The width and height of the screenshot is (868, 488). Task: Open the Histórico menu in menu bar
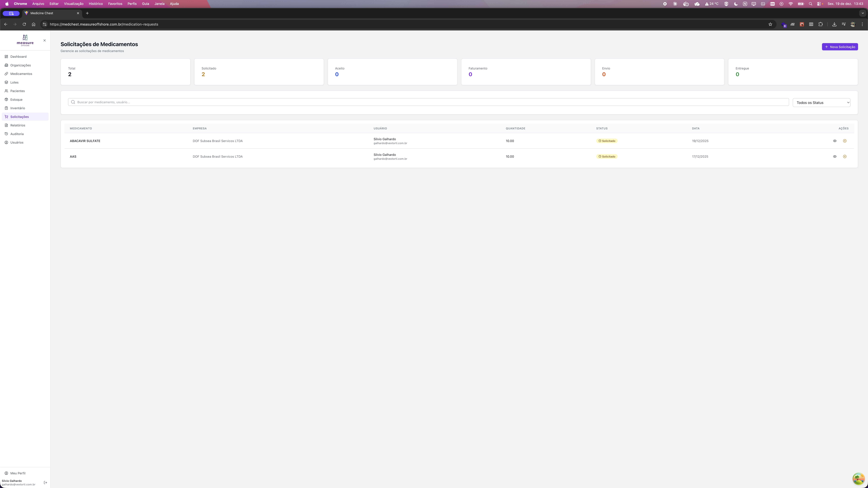coord(96,4)
